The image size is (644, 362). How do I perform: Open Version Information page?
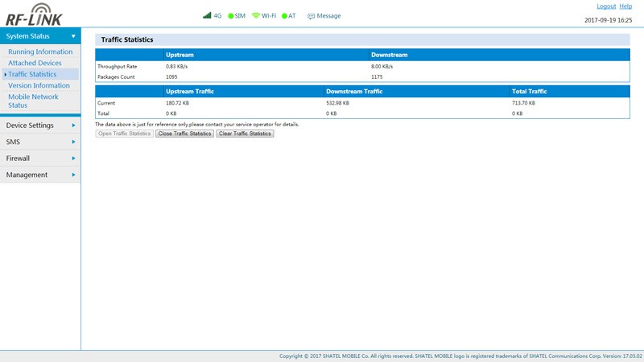point(39,85)
